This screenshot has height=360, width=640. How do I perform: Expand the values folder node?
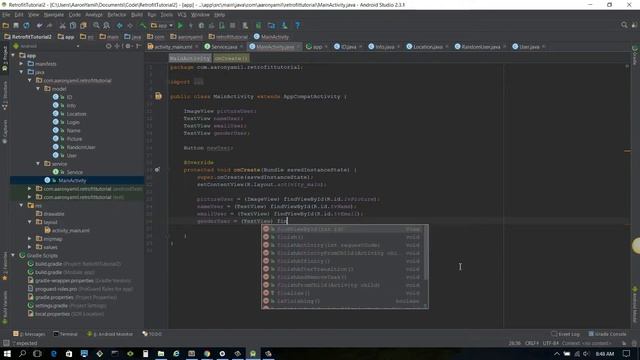30,247
